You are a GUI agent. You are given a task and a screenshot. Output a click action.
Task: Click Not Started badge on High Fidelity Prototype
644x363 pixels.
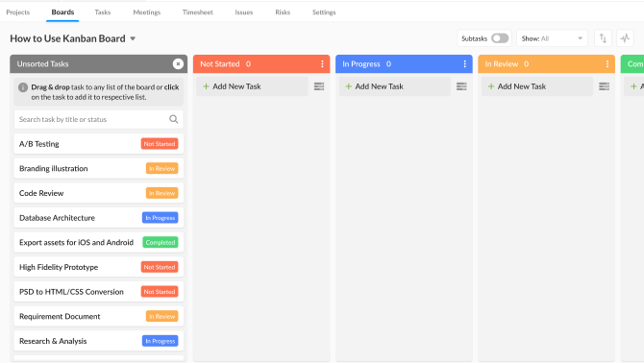(x=160, y=267)
